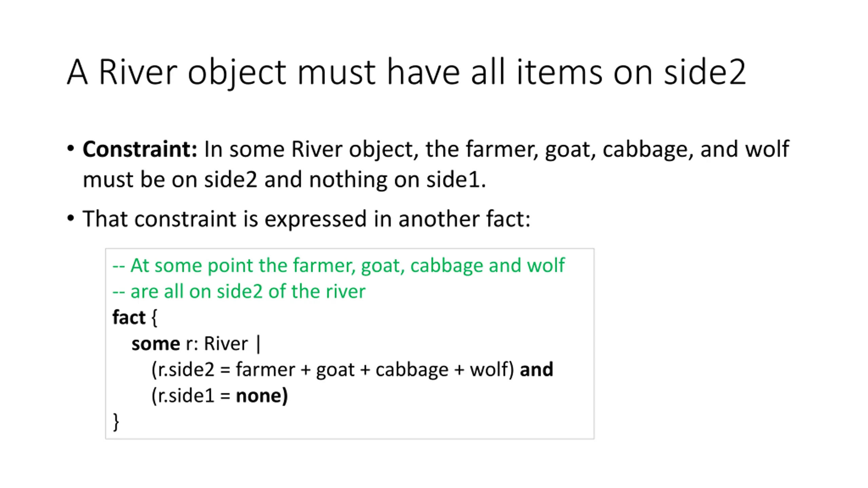
Task: Click the opening curly brace after fact
Action: click(154, 318)
